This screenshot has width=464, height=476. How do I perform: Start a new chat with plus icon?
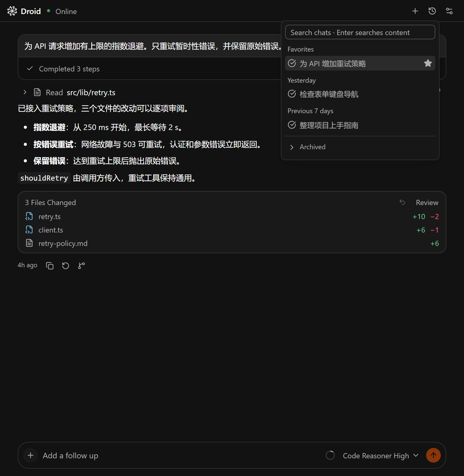point(415,11)
